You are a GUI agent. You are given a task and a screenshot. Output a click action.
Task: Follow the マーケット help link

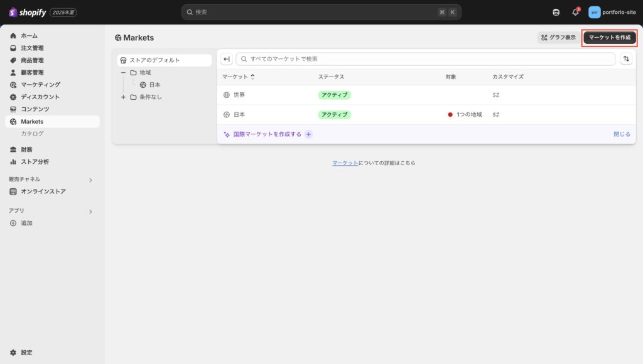[x=345, y=163]
